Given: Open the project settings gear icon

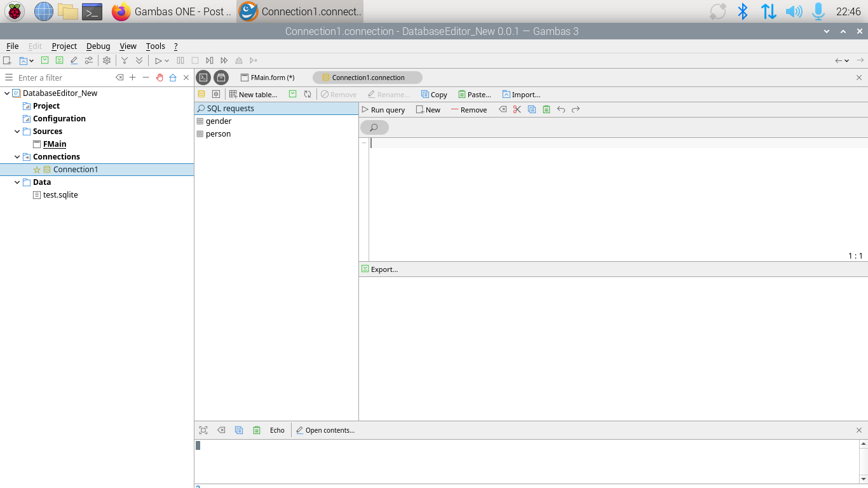Looking at the screenshot, I should [x=107, y=60].
